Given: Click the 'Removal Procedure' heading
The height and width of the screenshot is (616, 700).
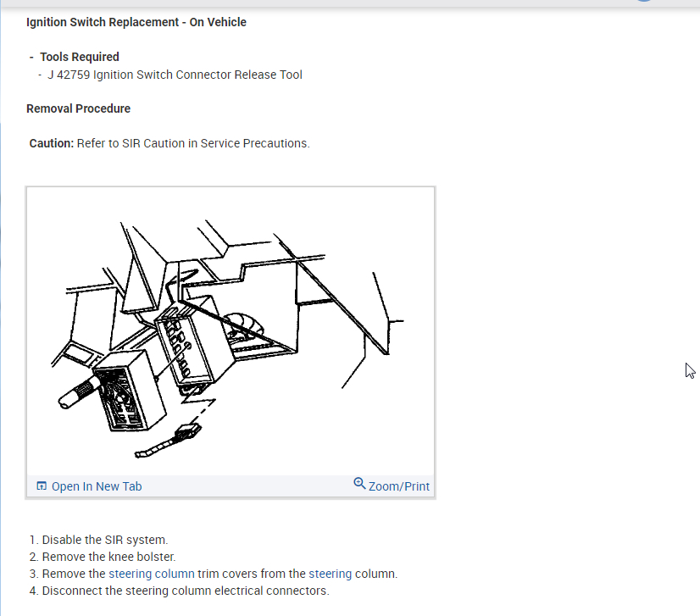Looking at the screenshot, I should pos(78,108).
